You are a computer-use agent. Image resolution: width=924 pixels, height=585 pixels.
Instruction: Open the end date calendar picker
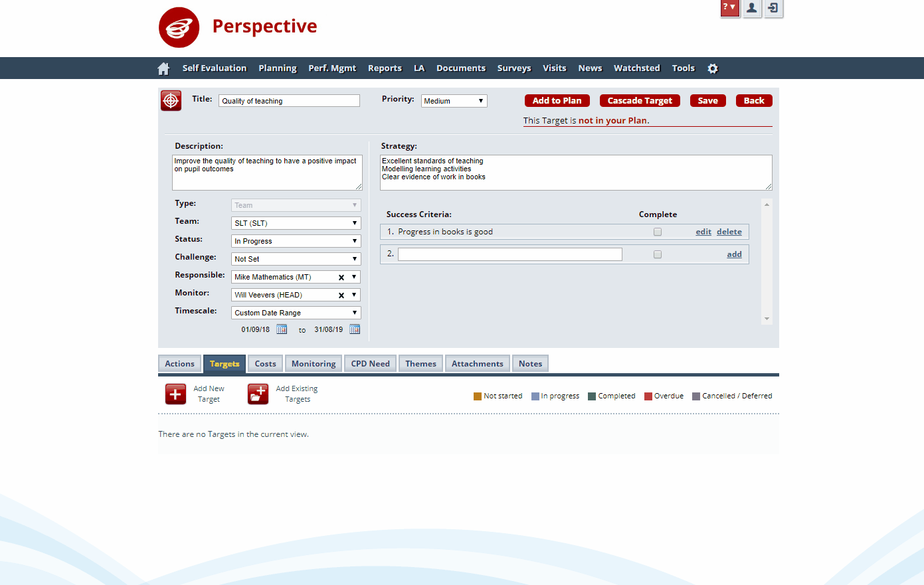pyautogui.click(x=355, y=329)
